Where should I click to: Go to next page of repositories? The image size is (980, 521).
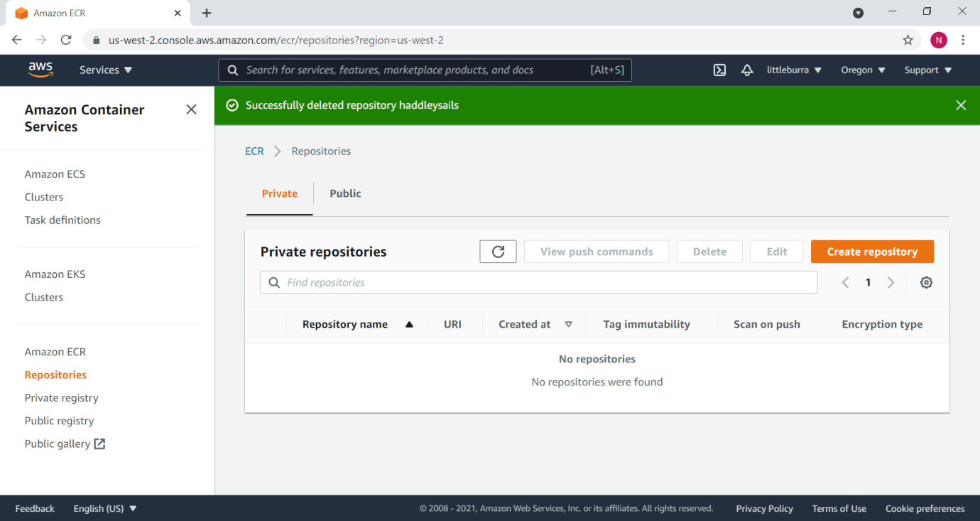[891, 283]
